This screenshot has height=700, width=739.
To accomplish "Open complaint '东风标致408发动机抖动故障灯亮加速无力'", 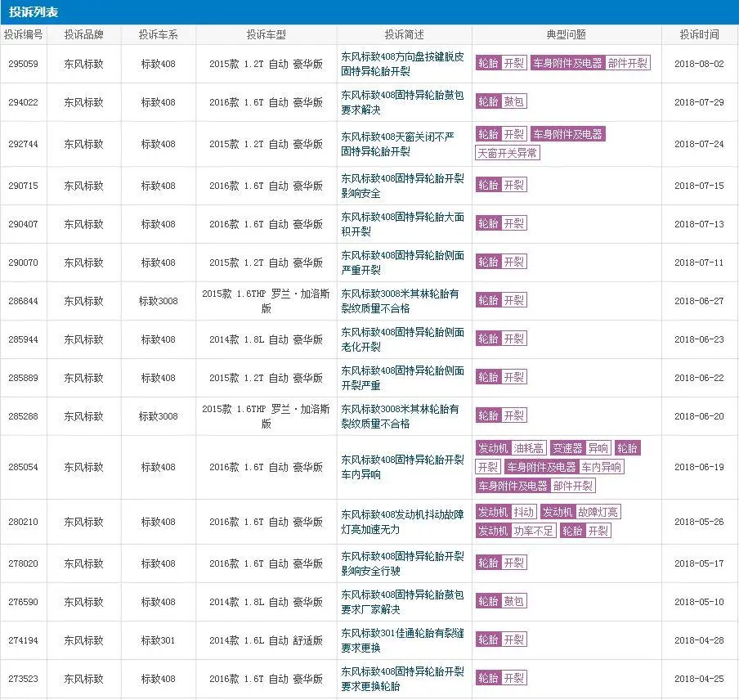I will (x=402, y=522).
